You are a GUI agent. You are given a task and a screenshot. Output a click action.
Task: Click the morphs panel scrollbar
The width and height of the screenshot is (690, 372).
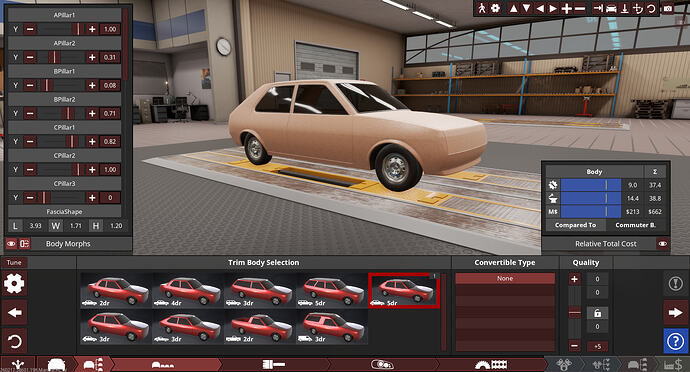125,44
